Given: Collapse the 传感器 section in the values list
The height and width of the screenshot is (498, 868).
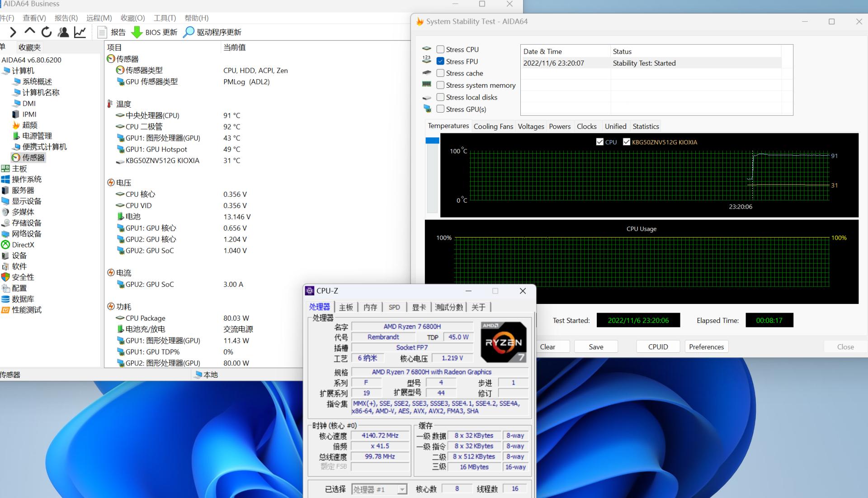Looking at the screenshot, I should 111,58.
